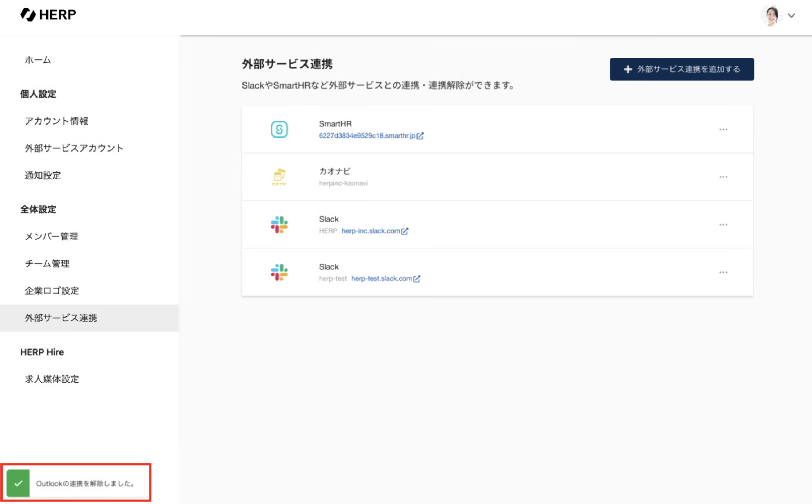Click external link icon next to smarthr.jp URL
Image resolution: width=812 pixels, height=504 pixels.
pyautogui.click(x=420, y=136)
